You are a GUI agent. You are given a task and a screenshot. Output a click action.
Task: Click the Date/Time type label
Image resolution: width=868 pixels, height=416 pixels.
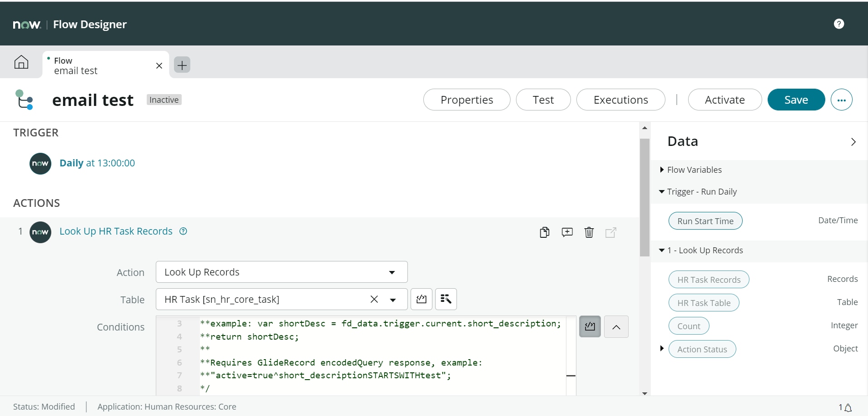[x=838, y=221]
